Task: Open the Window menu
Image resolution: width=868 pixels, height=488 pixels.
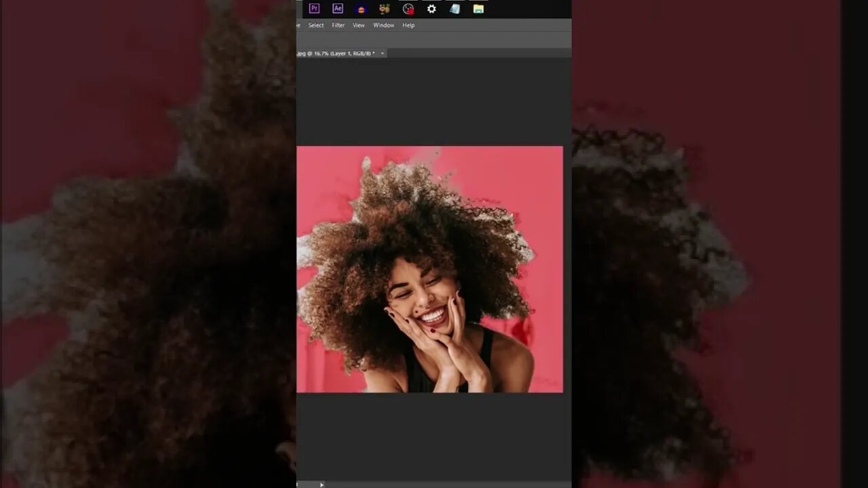Action: click(x=383, y=25)
